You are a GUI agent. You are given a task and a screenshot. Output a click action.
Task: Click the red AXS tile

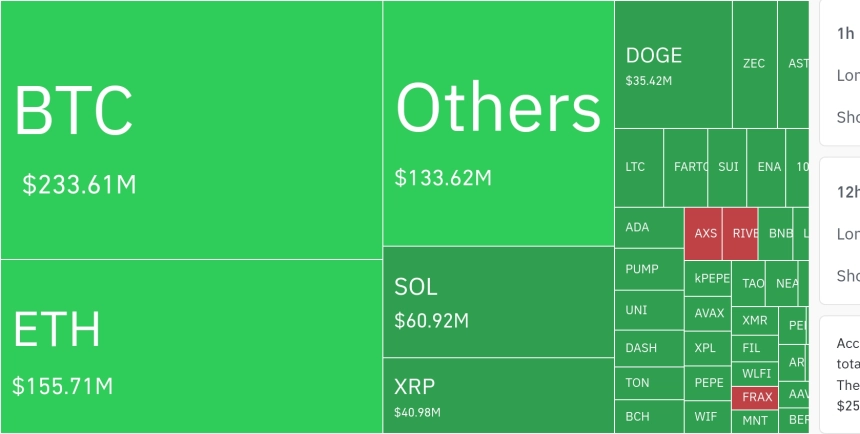705,234
